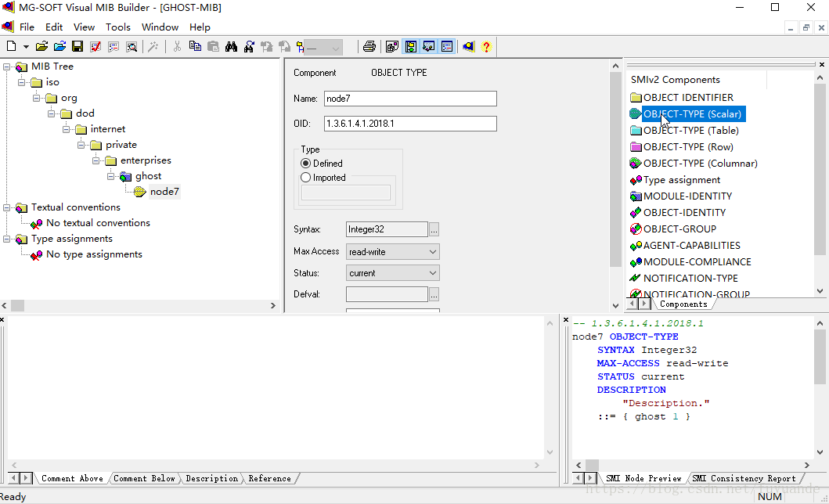Switch to the Reference tab
The width and height of the screenshot is (829, 504).
click(269, 479)
